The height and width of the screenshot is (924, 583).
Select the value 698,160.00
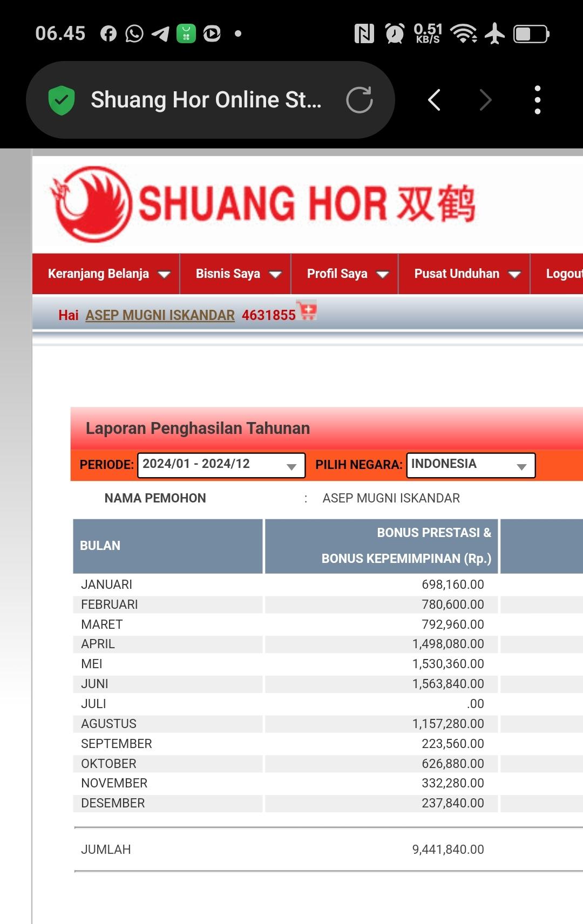coord(452,585)
